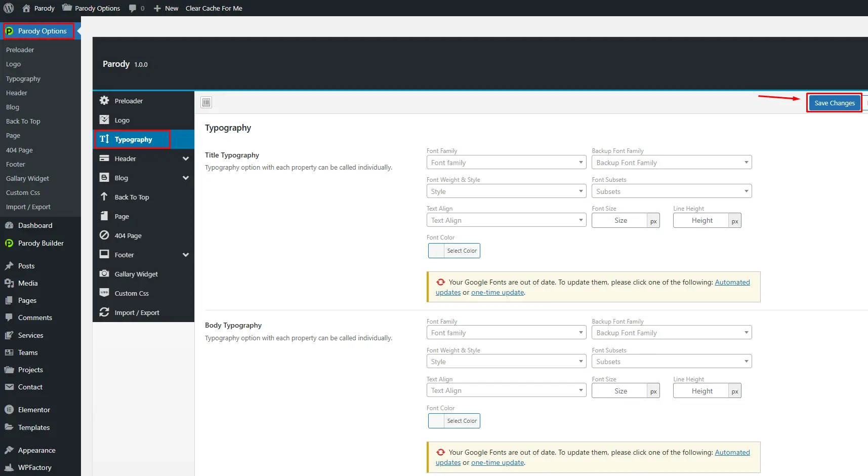Click the Custom Css icon

pos(104,293)
